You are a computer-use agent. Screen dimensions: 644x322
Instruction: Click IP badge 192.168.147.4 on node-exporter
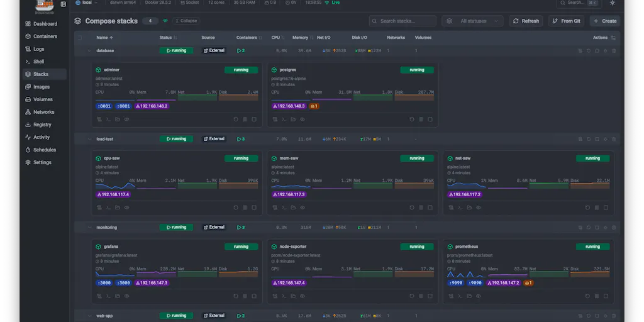[289, 283]
